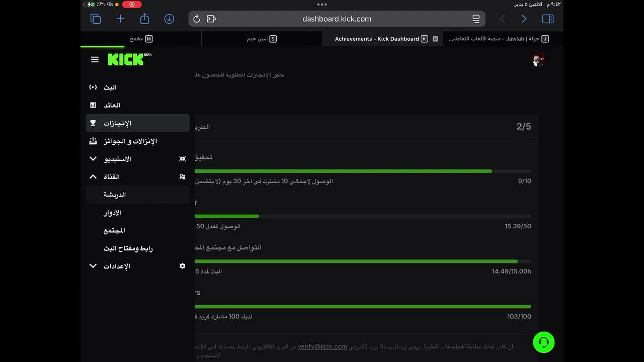The height and width of the screenshot is (362, 644).
Task: Click the 14.49/15.00h value text
Action: (x=511, y=271)
